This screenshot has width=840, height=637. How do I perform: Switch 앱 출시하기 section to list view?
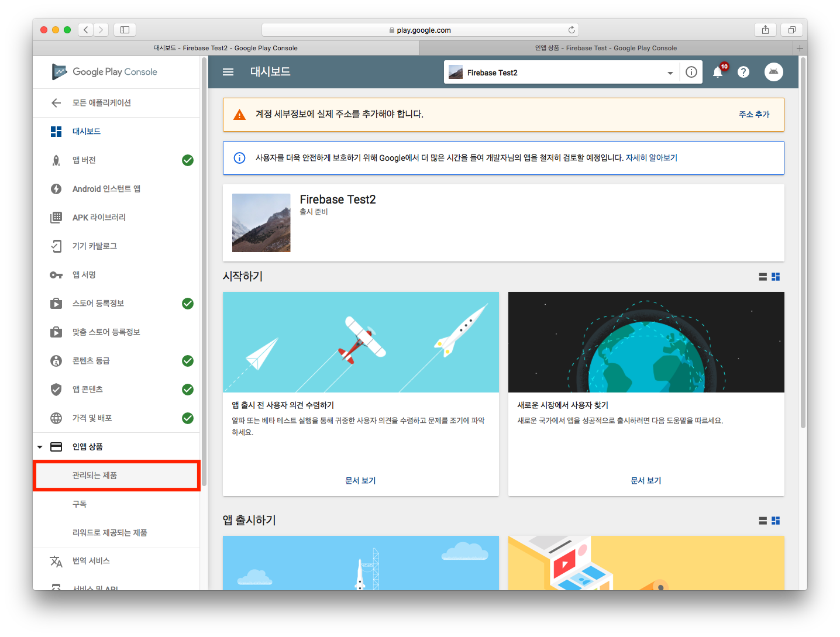point(763,521)
